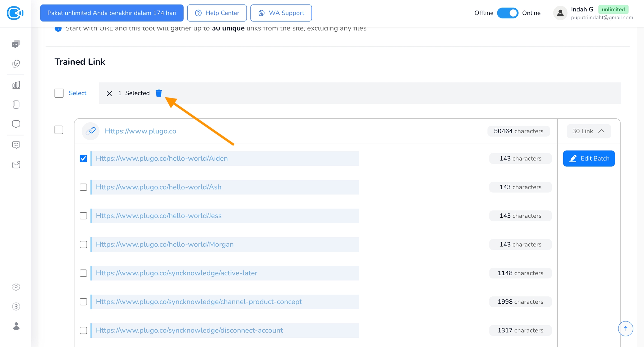
Task: Click the X to clear selection
Action: (x=109, y=93)
